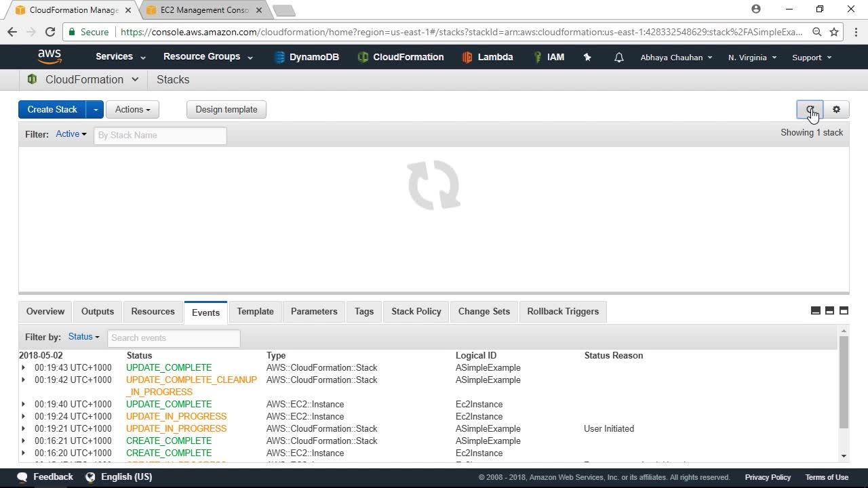Maximize the details pane using the last layout icon
Viewport: 868px width, 488px height.
point(844,310)
